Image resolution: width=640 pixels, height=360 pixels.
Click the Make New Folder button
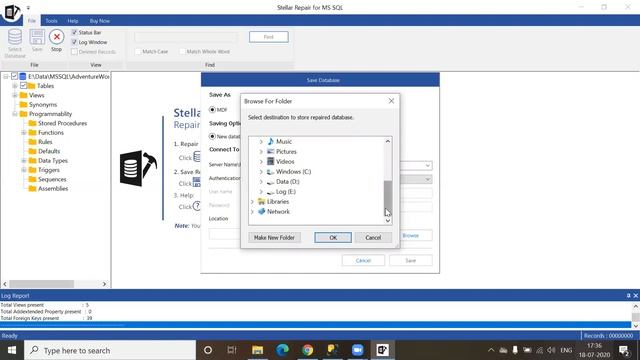pos(274,238)
